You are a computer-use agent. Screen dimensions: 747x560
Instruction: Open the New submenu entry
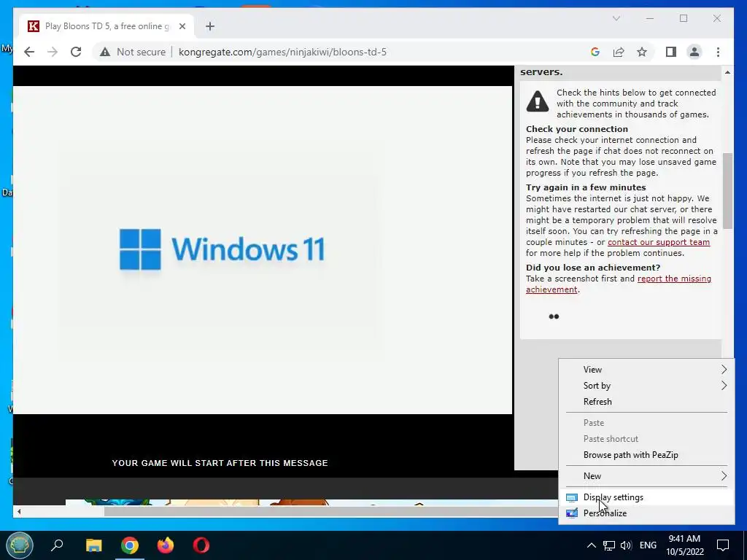(646, 475)
